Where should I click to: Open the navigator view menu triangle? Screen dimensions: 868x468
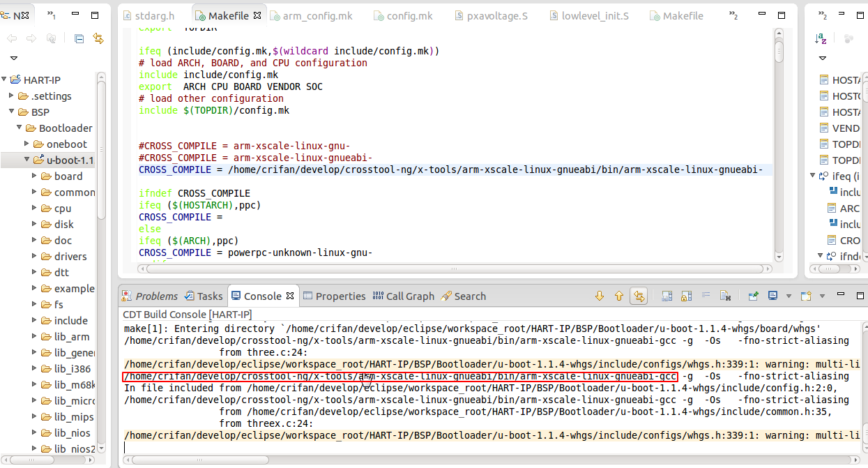13,59
